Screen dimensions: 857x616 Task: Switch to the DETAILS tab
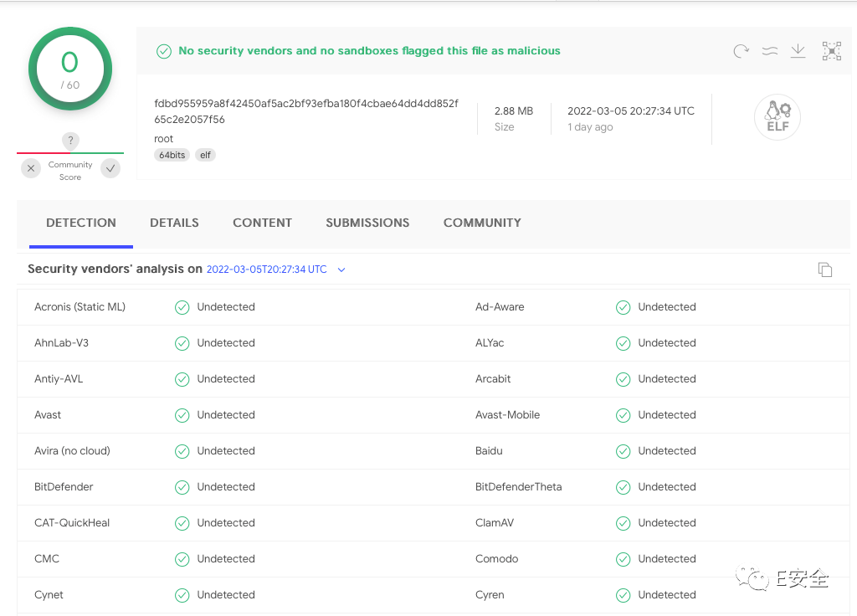coord(174,223)
